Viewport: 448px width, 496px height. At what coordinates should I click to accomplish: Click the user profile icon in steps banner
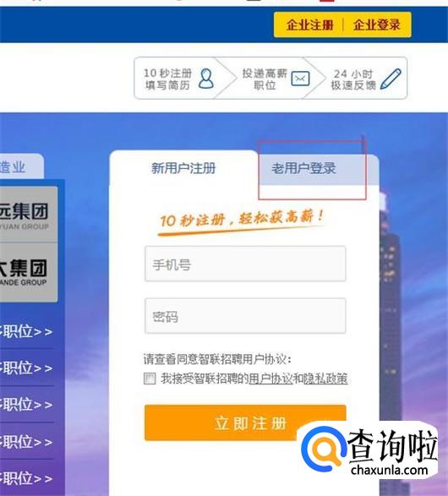(206, 79)
